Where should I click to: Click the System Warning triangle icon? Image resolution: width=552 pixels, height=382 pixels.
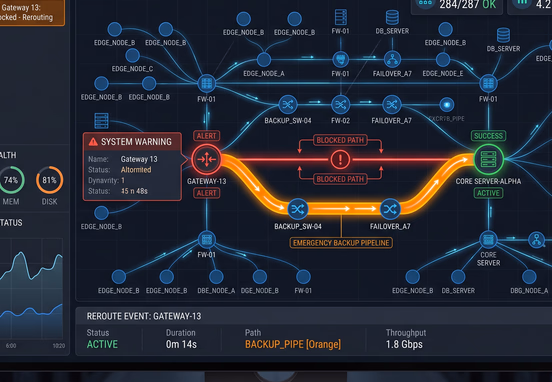[x=93, y=142]
